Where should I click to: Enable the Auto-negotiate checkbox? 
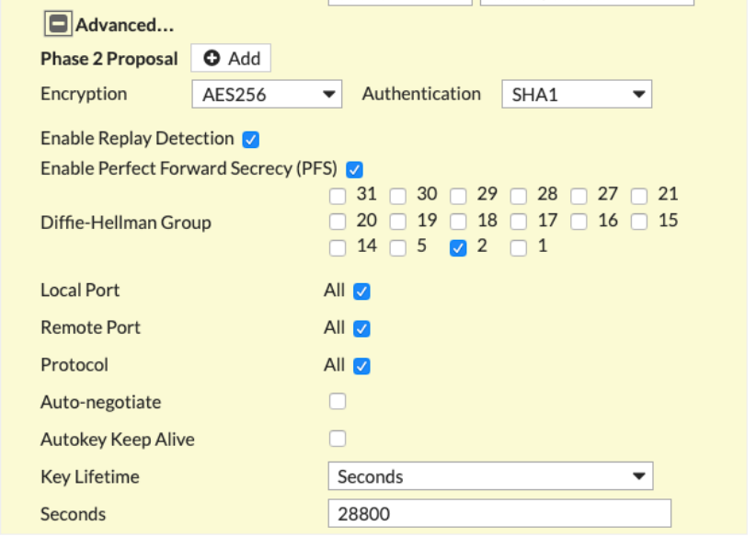[x=338, y=402]
